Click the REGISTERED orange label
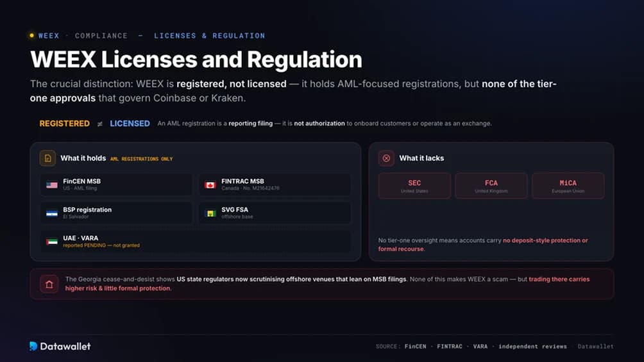 65,124
